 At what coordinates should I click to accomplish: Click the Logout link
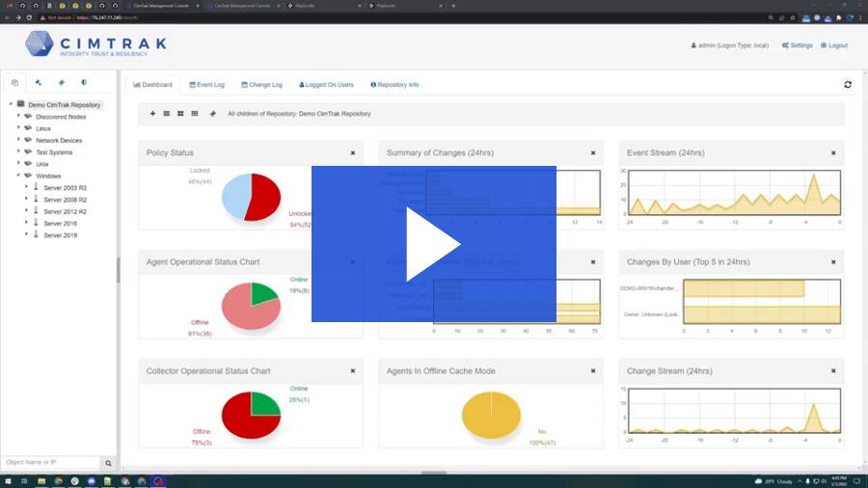pos(834,45)
